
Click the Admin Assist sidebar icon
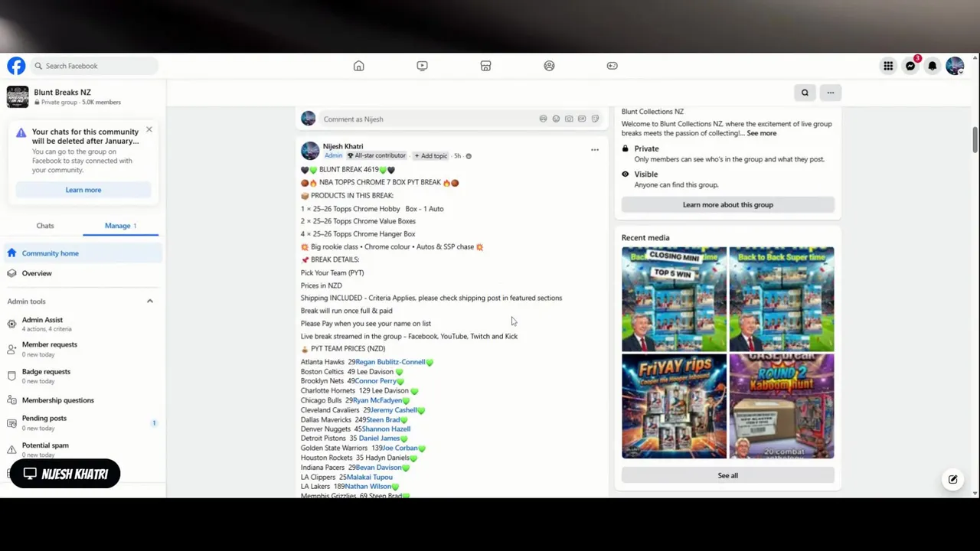(11, 324)
